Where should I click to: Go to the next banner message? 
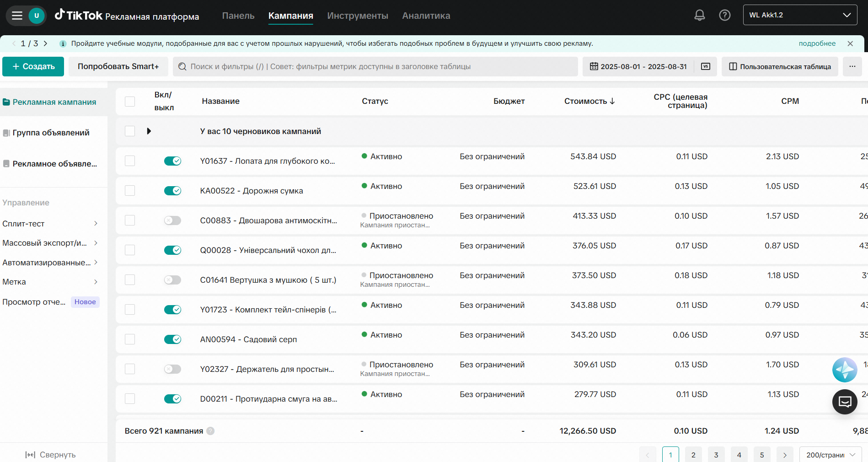click(x=45, y=43)
